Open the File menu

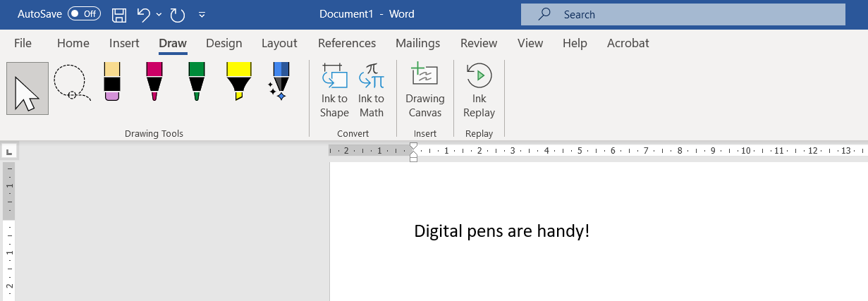tap(23, 43)
